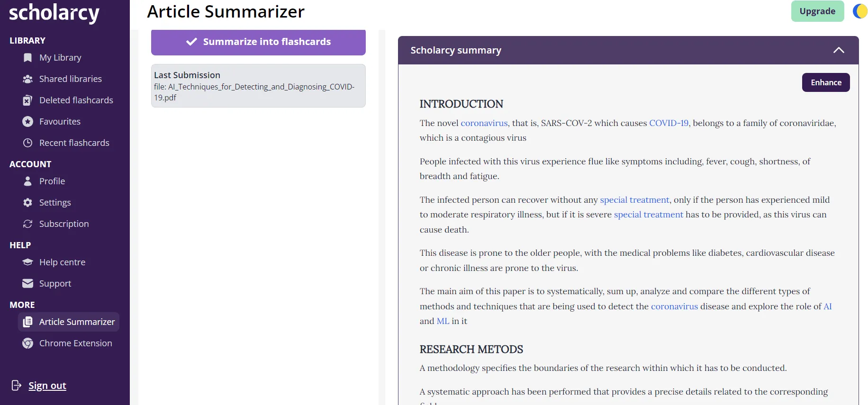Select the Favourites star icon
868x405 pixels.
[x=27, y=121]
